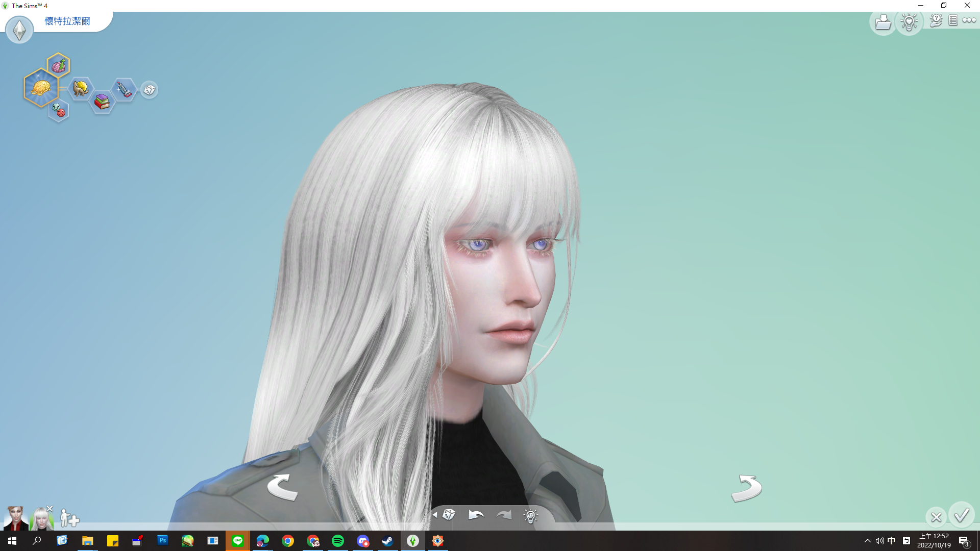Confirm the household with the checkmark button
The height and width of the screenshot is (551, 980).
coord(962,515)
